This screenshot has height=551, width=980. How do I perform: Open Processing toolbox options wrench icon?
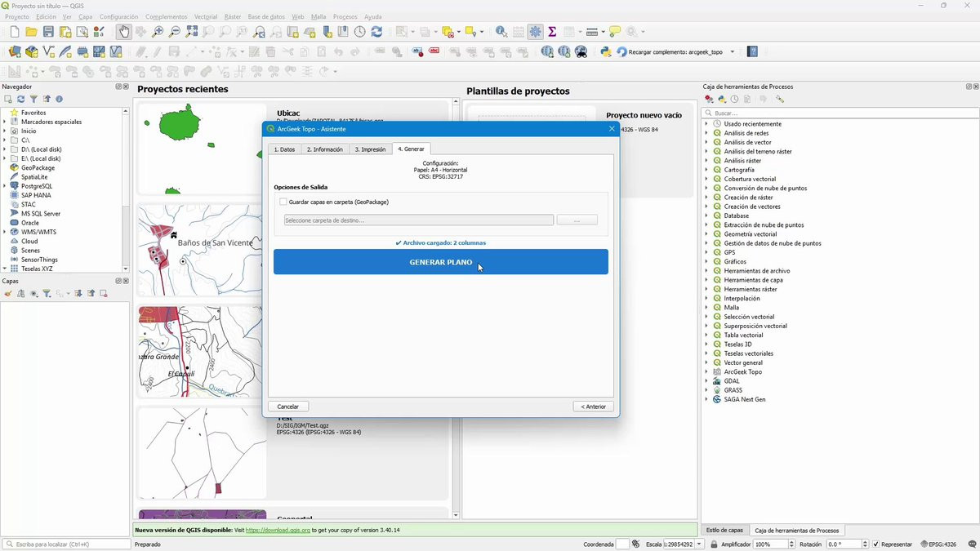pos(780,99)
